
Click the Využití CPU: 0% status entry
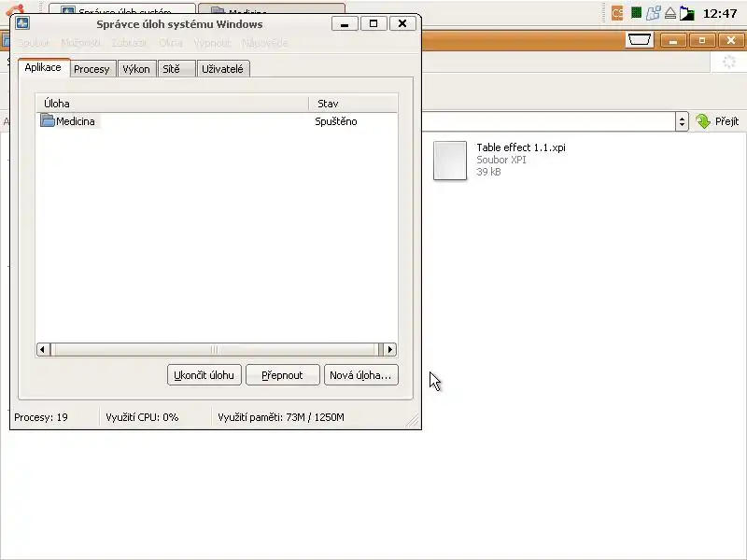[142, 417]
